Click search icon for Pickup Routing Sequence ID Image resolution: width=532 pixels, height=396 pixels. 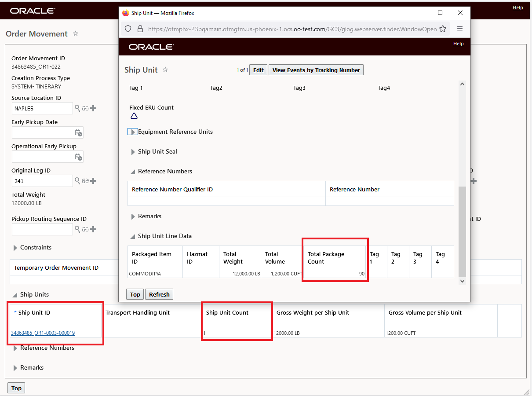(x=77, y=229)
